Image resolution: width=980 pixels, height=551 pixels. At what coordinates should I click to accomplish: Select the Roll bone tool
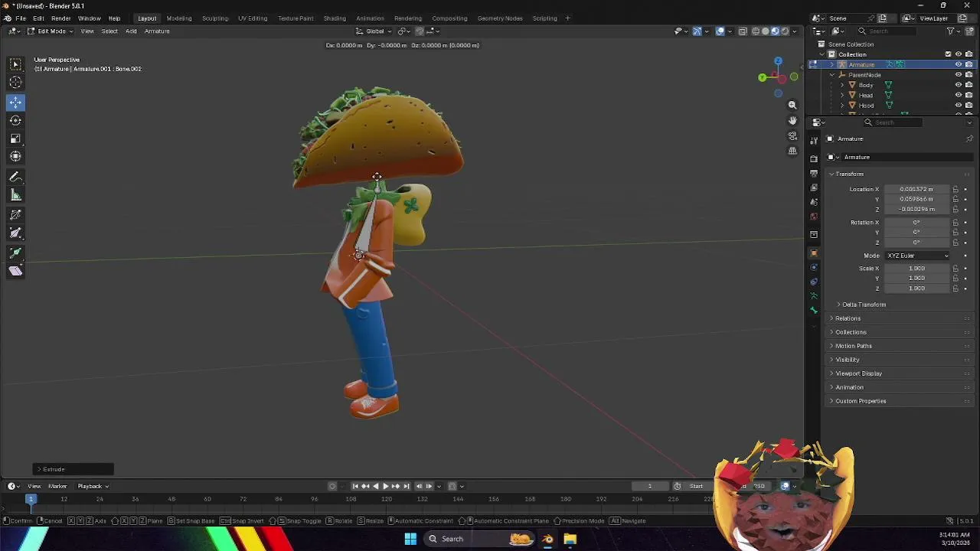pos(15,215)
